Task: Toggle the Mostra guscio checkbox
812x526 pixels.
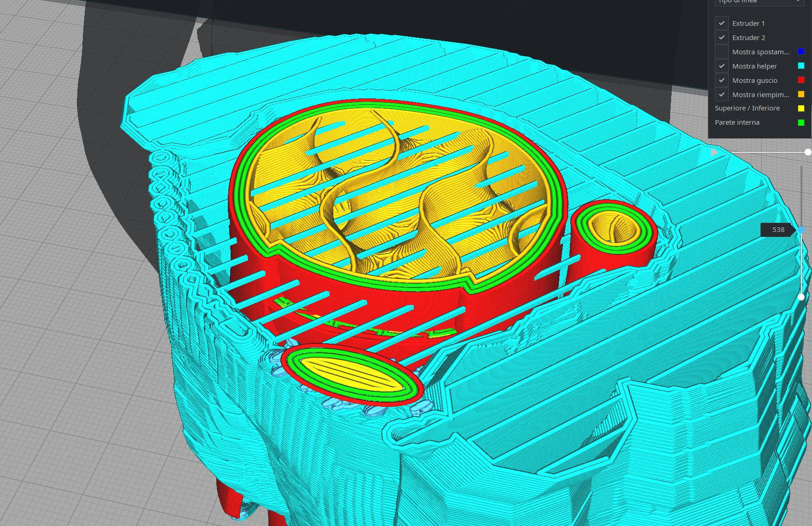Action: [721, 80]
